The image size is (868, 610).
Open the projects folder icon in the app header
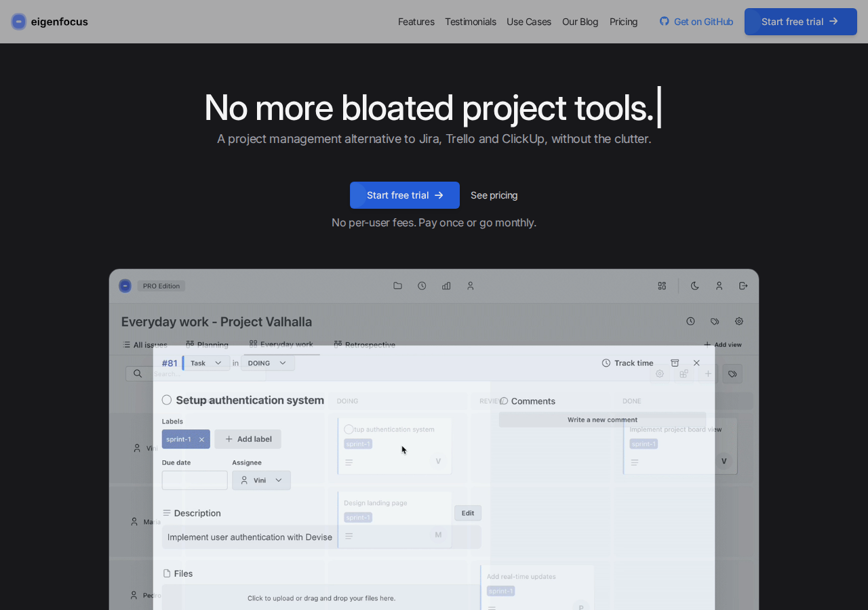(397, 286)
